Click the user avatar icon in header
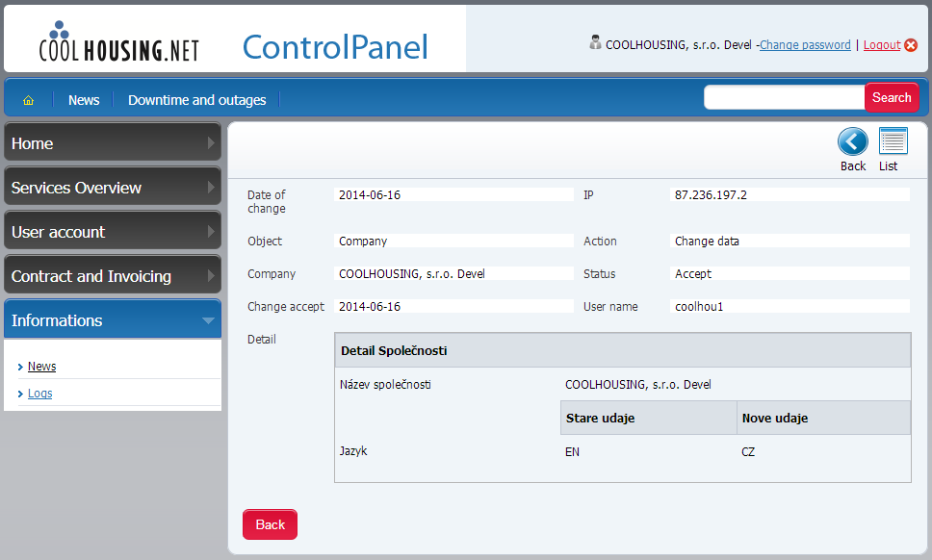The image size is (932, 560). 595,42
